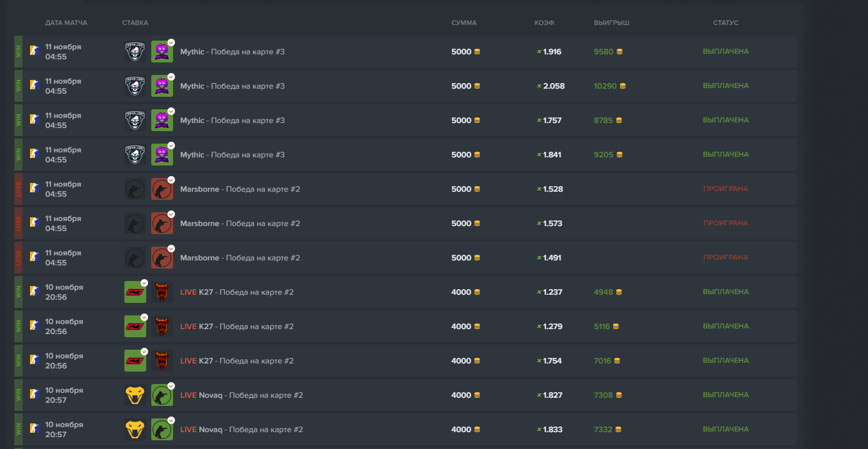The image size is (868, 449).
Task: Click the СТАВКА column header
Action: click(135, 23)
